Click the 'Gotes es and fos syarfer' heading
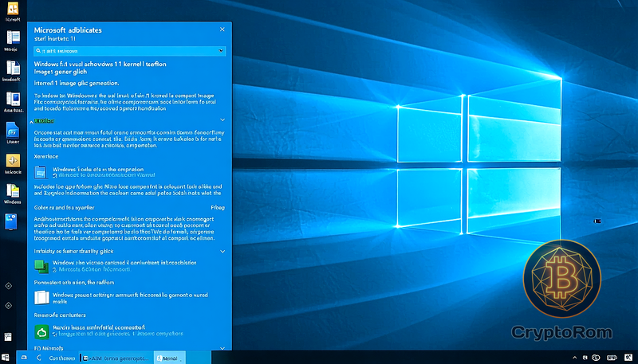 [x=65, y=208]
